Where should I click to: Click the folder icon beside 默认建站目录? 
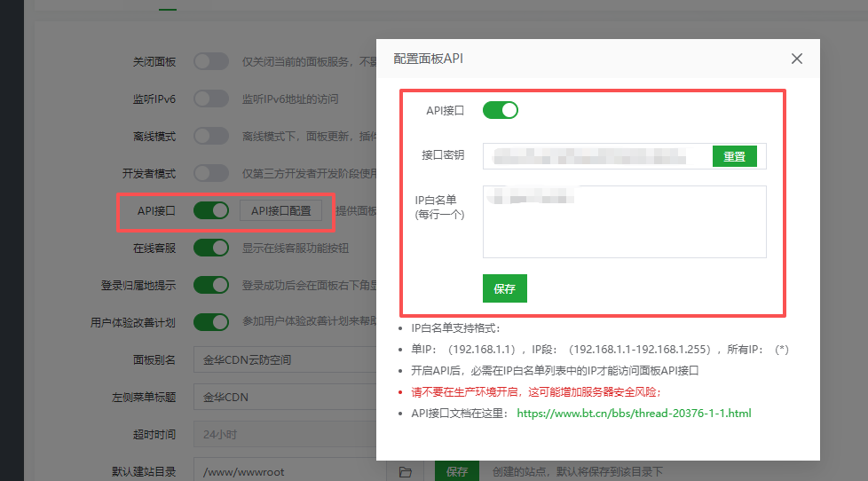point(405,471)
